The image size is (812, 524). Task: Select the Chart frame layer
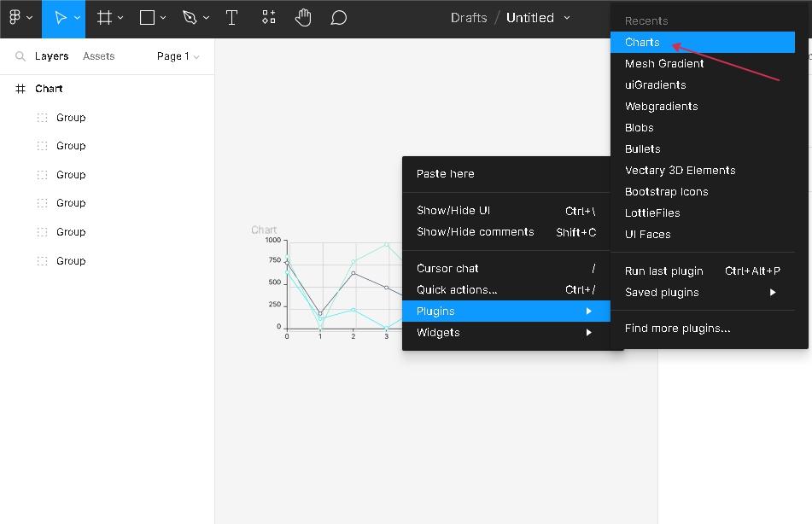[x=49, y=89]
